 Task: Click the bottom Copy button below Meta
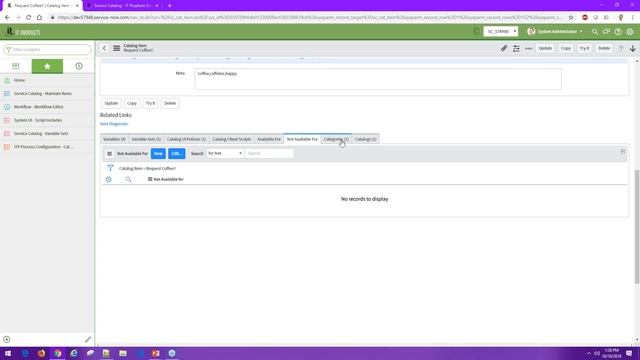131,103
